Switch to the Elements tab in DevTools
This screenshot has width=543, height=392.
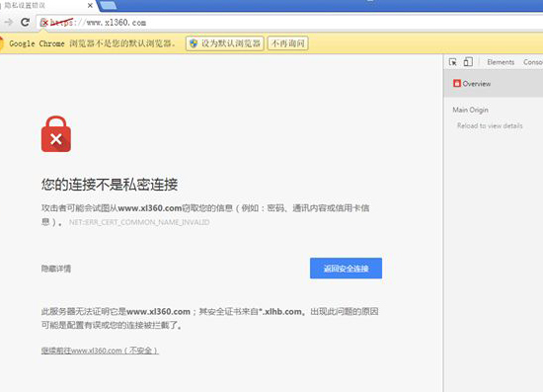501,62
